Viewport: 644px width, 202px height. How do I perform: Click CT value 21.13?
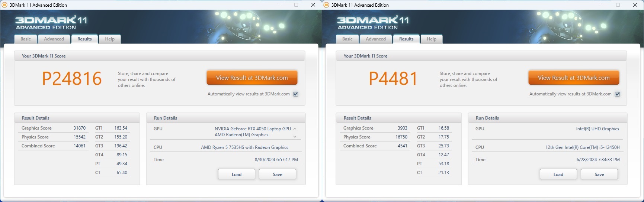444,173
